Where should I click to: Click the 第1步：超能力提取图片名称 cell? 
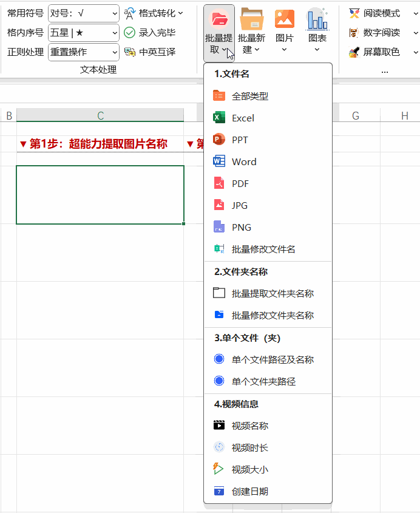(100, 144)
